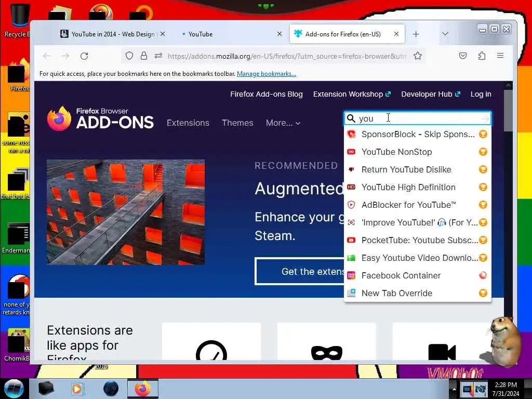The height and width of the screenshot is (399, 532).
Task: Close the YouTube tab
Action: click(x=279, y=34)
